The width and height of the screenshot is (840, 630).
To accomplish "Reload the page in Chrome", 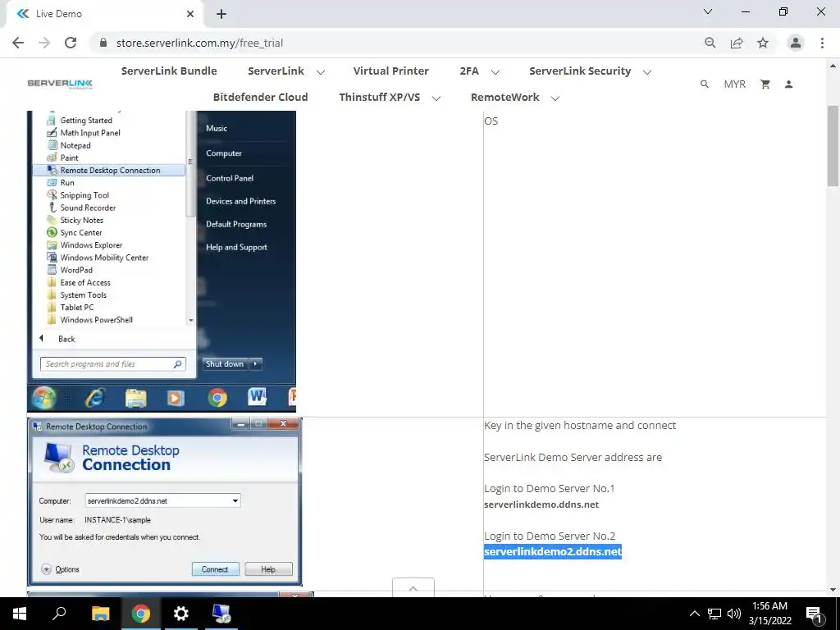I will coord(71,43).
